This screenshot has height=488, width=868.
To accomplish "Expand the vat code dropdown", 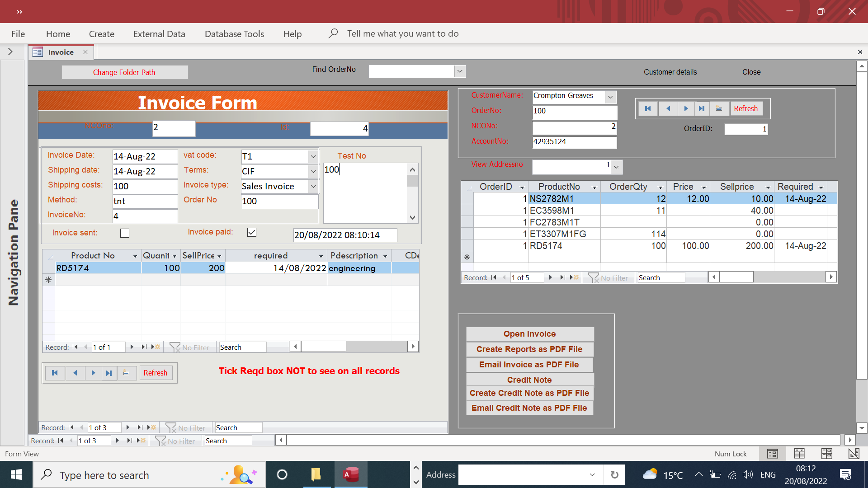I will pyautogui.click(x=313, y=157).
